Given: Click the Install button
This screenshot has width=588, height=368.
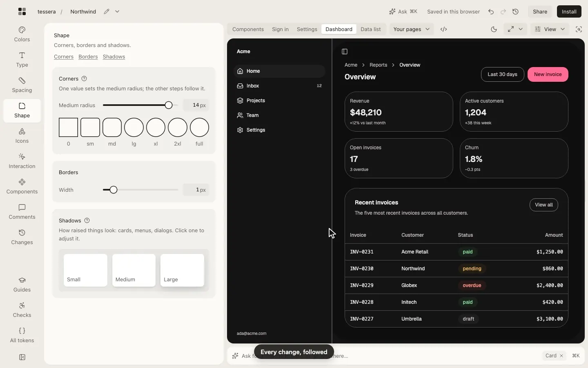Looking at the screenshot, I should (569, 11).
